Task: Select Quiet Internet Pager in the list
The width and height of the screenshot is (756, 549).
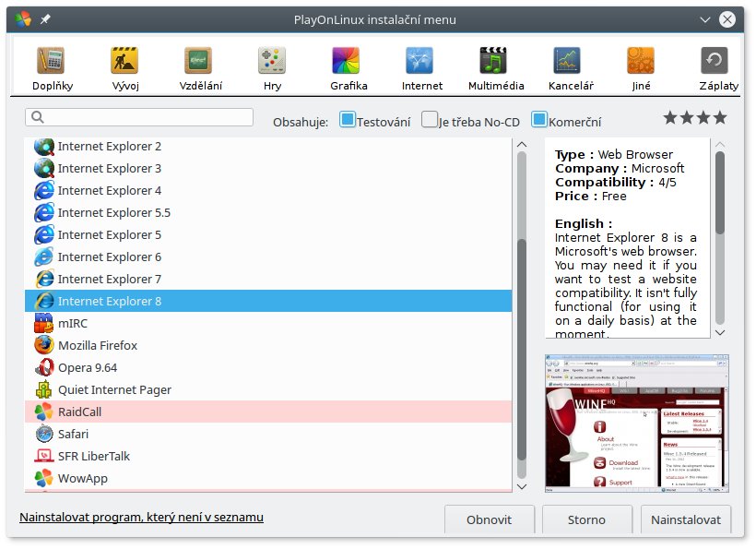Action: [268, 389]
